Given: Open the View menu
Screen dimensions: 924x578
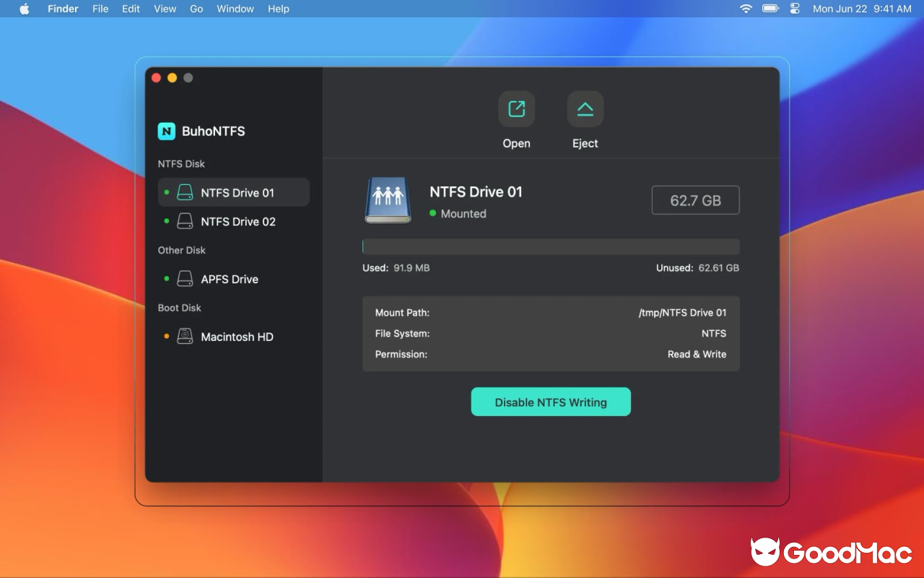Looking at the screenshot, I should [x=165, y=9].
